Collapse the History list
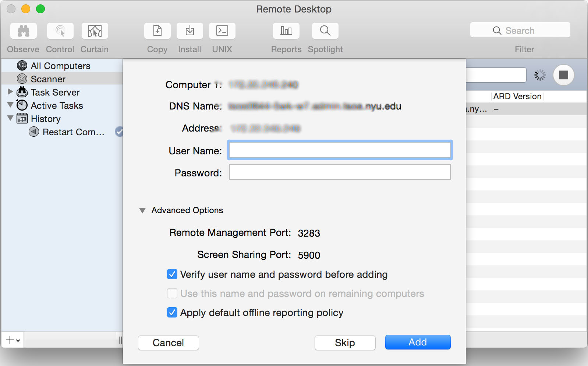 point(10,118)
